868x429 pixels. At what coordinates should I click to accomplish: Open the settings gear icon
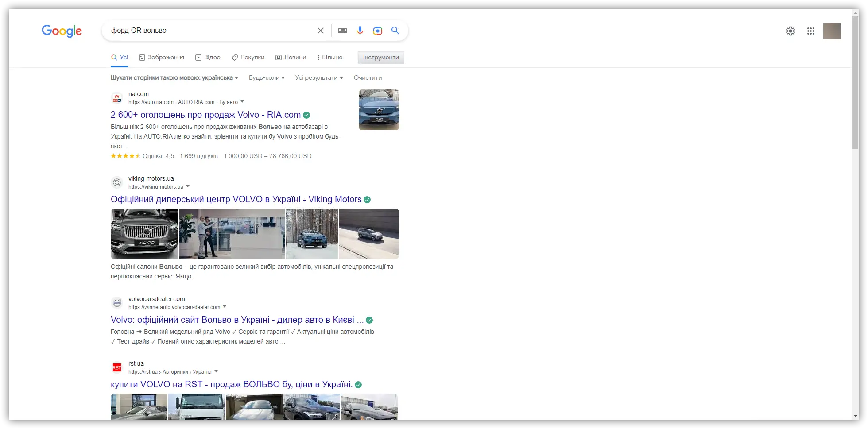click(x=790, y=31)
